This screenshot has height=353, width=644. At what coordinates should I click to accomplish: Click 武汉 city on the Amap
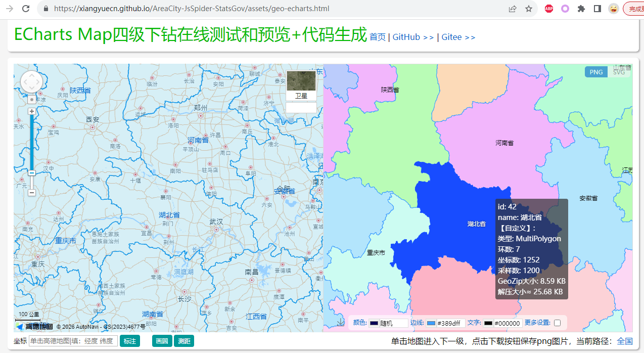coord(216,222)
